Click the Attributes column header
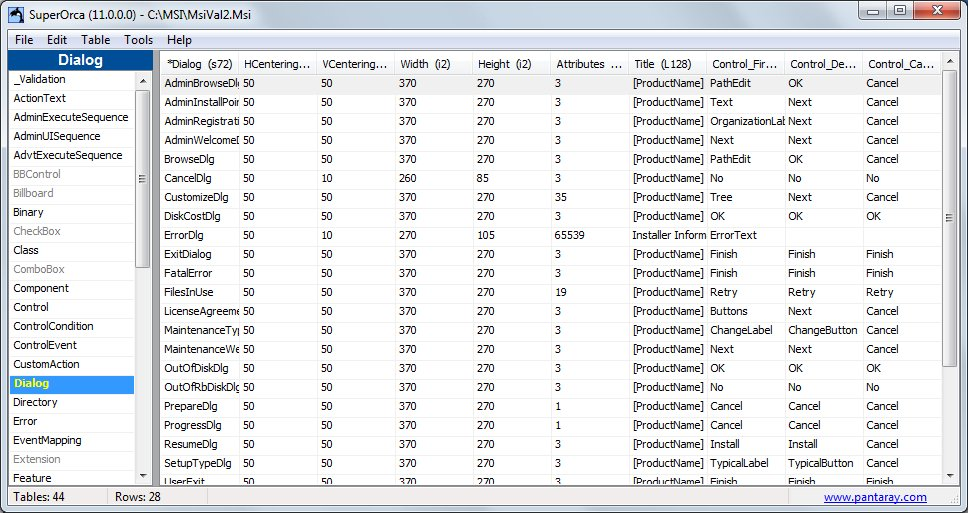This screenshot has height=513, width=968. click(x=590, y=64)
